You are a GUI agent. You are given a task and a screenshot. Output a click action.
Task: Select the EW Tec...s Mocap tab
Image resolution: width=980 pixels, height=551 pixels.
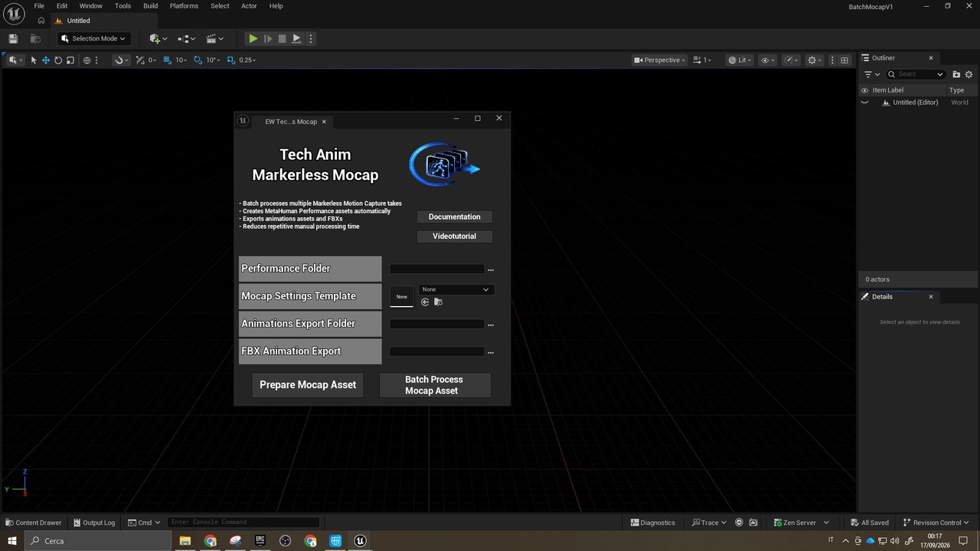291,122
